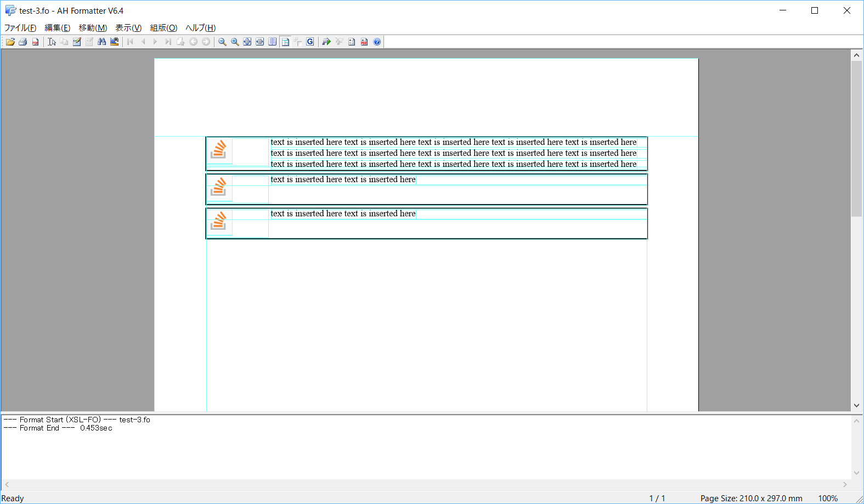Click the text in the second table row
This screenshot has height=504, width=864.
[343, 179]
